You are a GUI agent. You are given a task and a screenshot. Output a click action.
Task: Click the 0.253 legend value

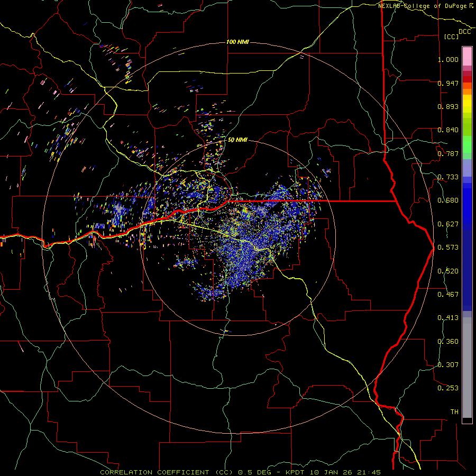448,388
